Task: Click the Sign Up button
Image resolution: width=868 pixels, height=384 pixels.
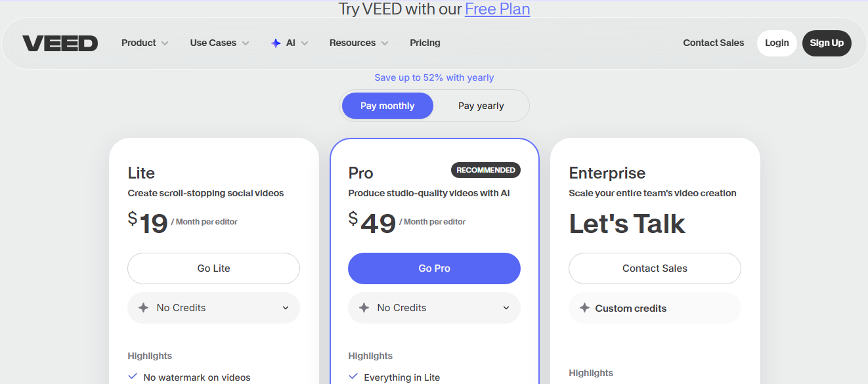Action: click(827, 43)
